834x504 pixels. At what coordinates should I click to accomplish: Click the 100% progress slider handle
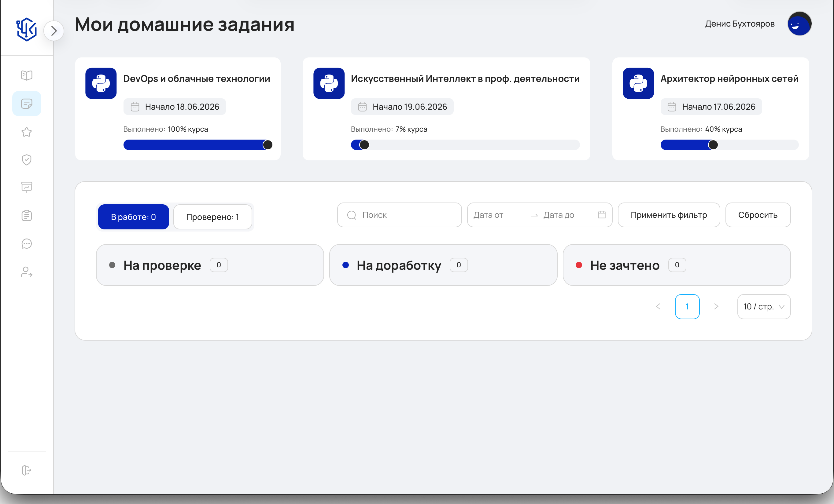pos(268,145)
